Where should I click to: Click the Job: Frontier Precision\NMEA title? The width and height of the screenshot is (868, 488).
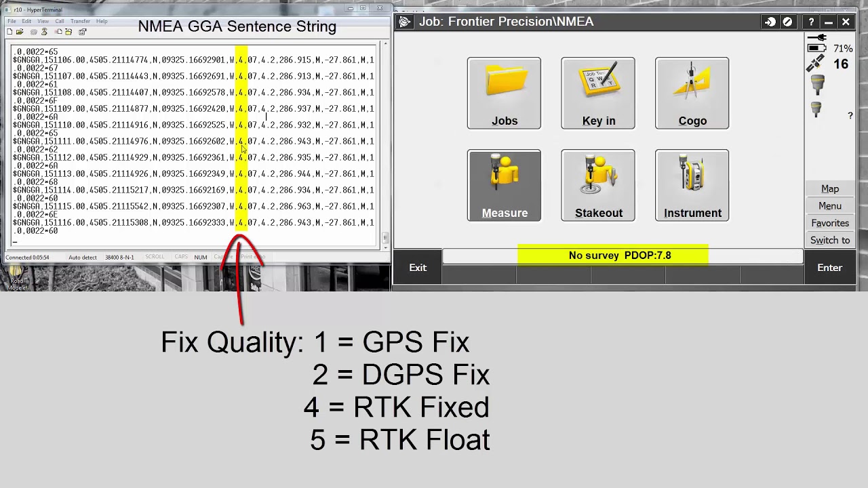click(x=506, y=22)
